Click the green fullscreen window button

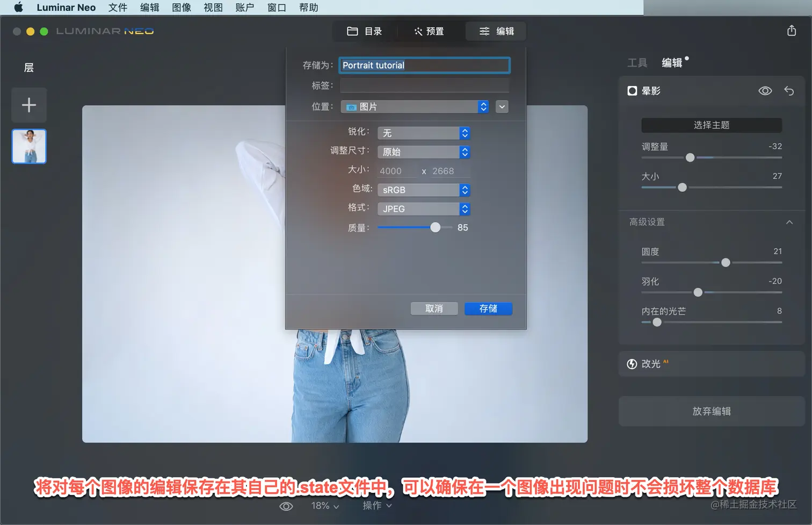pyautogui.click(x=44, y=31)
